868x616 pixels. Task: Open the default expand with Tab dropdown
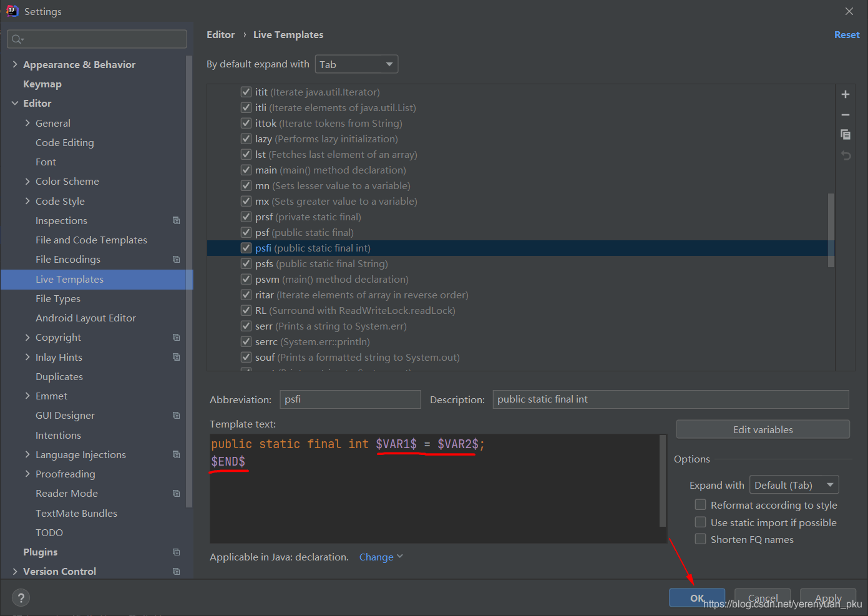(x=356, y=64)
